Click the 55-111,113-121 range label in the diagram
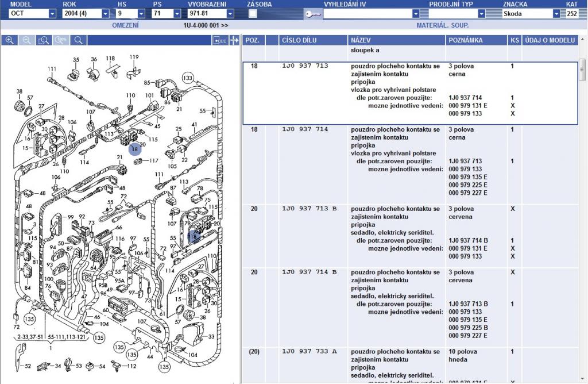Image resolution: width=588 pixels, height=384 pixels. tap(67, 337)
